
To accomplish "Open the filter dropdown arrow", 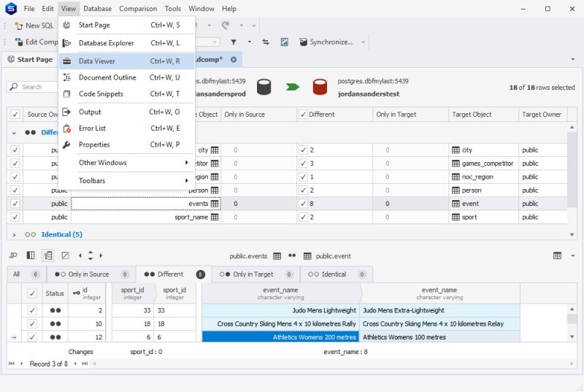I will click(x=250, y=42).
